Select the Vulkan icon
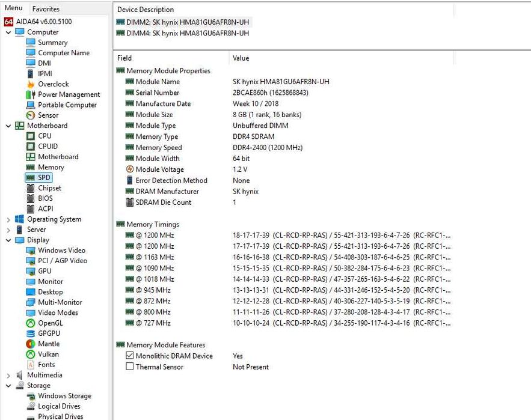 [x=31, y=355]
